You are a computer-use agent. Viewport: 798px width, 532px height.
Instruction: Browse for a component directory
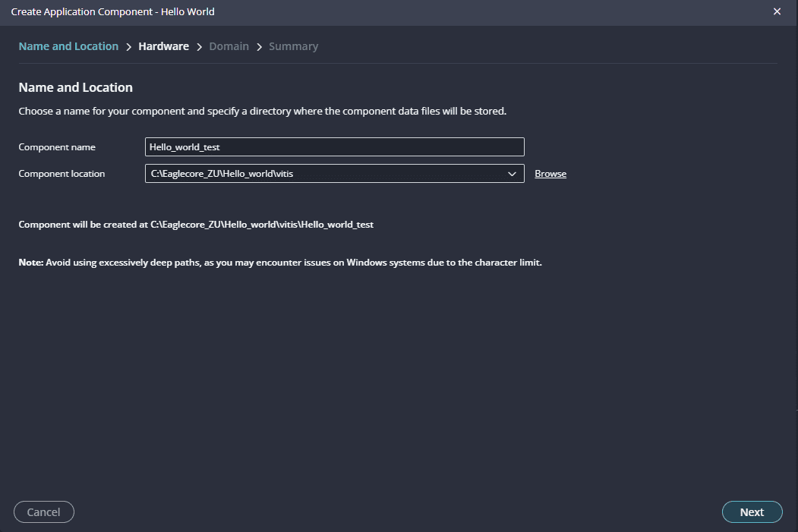[x=550, y=174]
